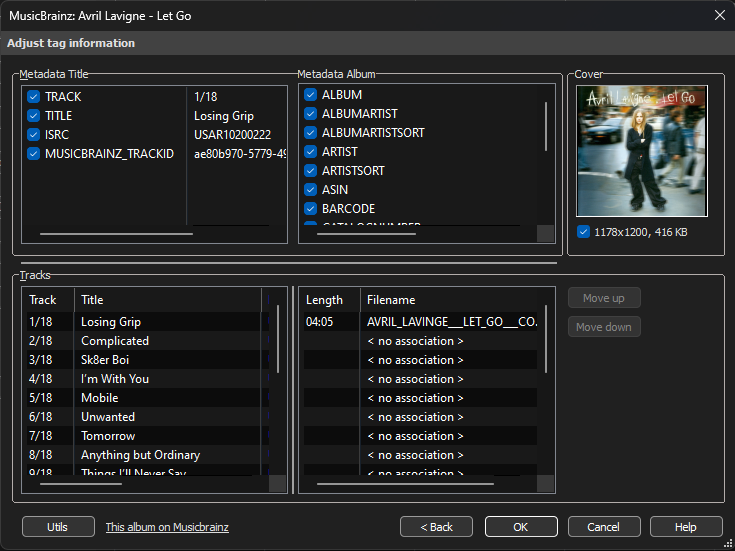Toggle the ALBUMARTISTSORT checkbox
735x551 pixels.
click(x=310, y=133)
